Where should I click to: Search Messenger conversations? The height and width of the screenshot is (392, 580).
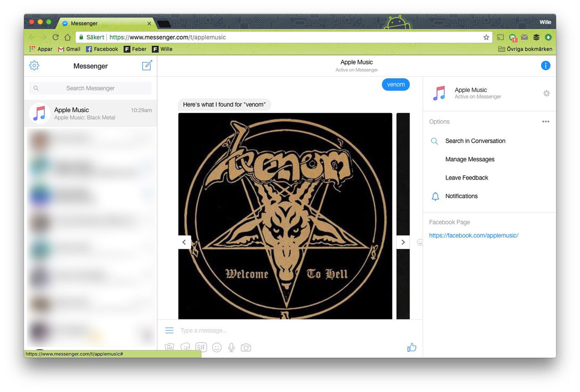(91, 88)
